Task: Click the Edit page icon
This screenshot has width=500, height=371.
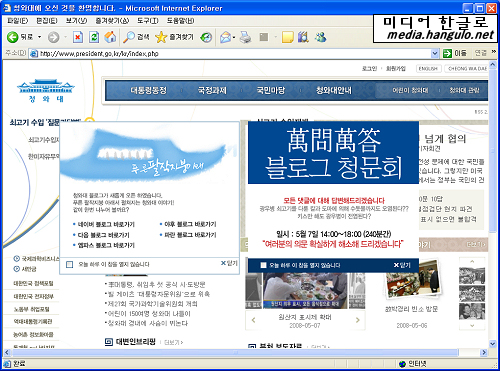Action: click(x=264, y=37)
